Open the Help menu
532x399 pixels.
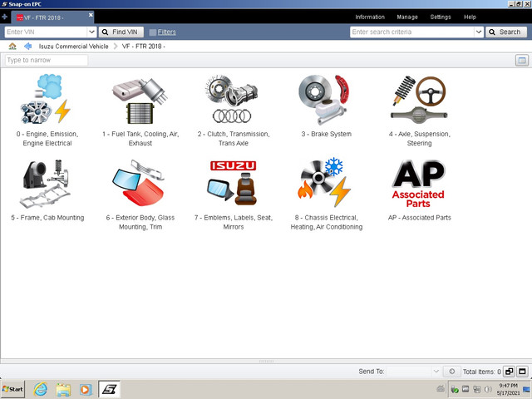click(x=470, y=17)
